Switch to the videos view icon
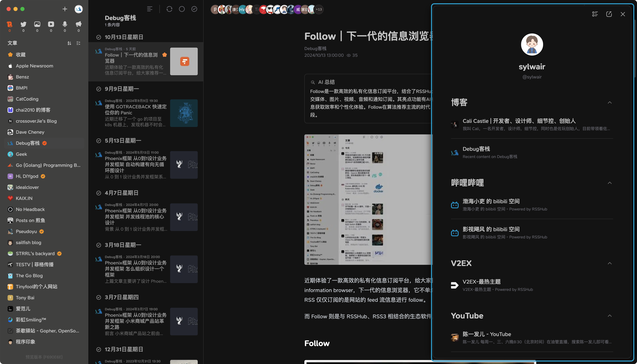 coord(51,24)
